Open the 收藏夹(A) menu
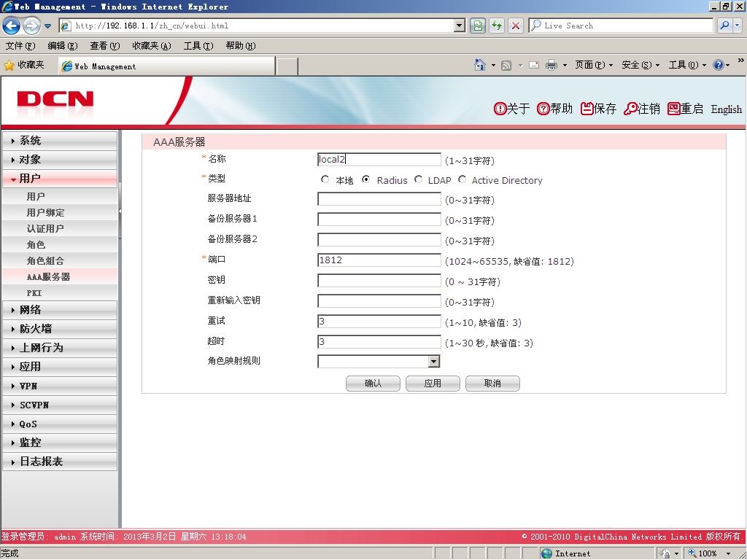The image size is (747, 560). click(x=152, y=46)
